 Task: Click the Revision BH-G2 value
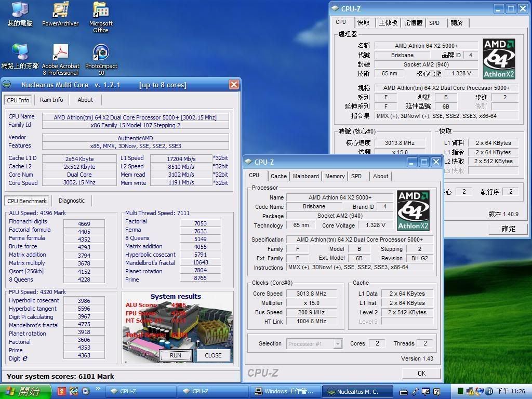point(420,258)
